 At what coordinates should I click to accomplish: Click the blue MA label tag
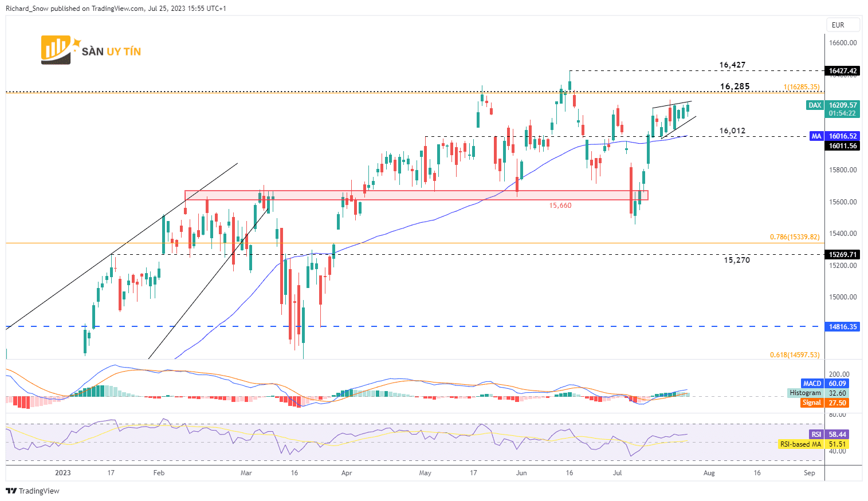pyautogui.click(x=816, y=136)
